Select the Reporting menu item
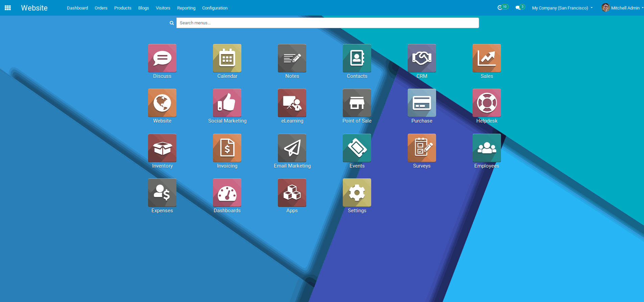Screen dimensions: 644x302 pyautogui.click(x=186, y=8)
